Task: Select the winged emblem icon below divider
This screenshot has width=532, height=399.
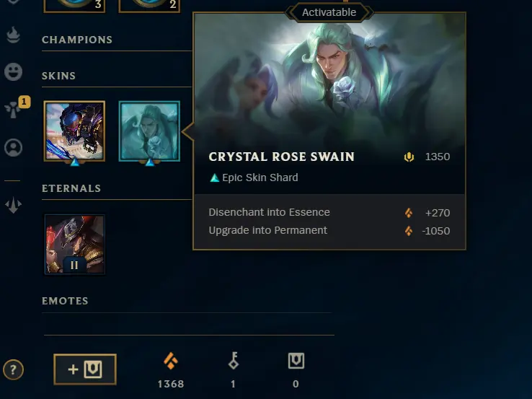Action: [13, 205]
